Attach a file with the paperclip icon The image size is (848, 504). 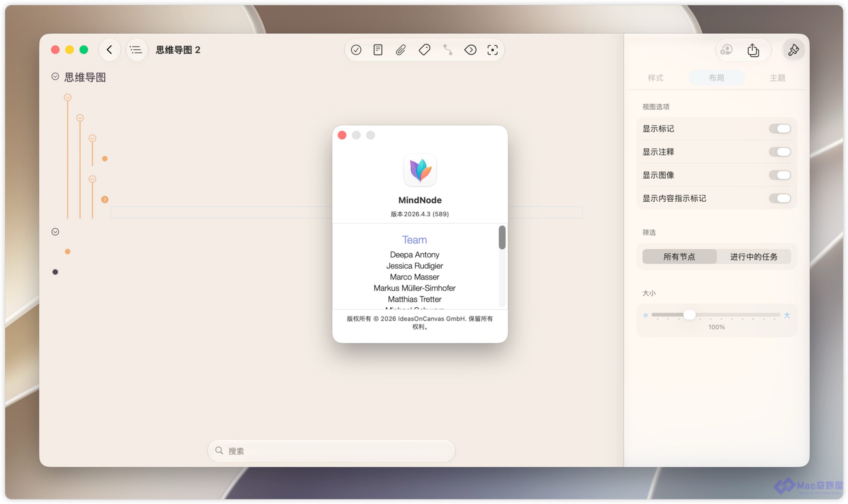400,50
